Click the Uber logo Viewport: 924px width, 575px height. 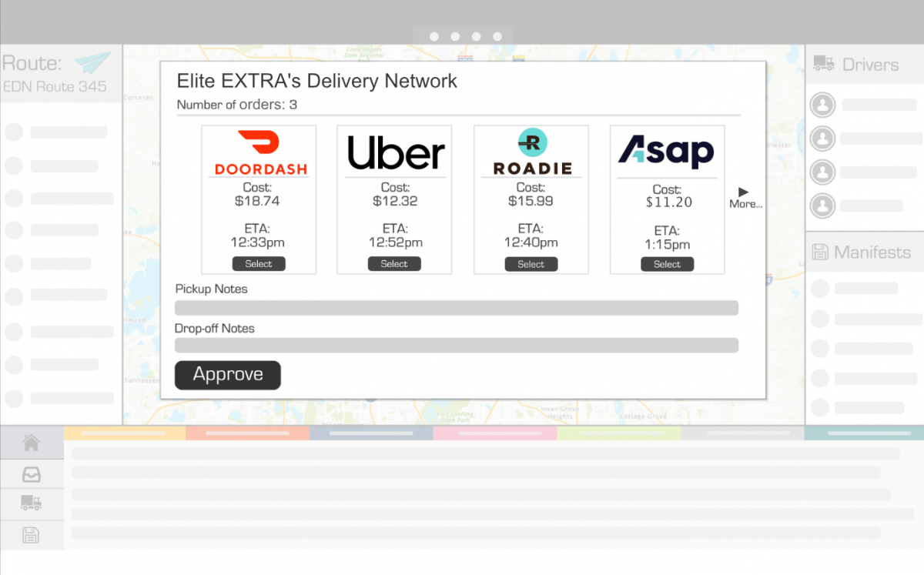[394, 152]
